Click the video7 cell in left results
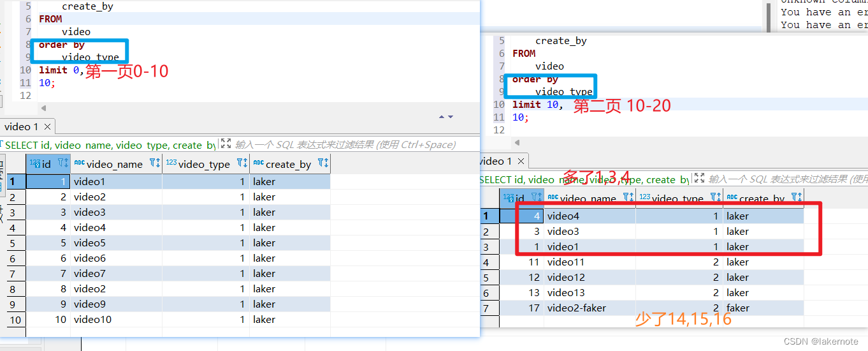Screen dimensions: 868x351 click(x=116, y=274)
